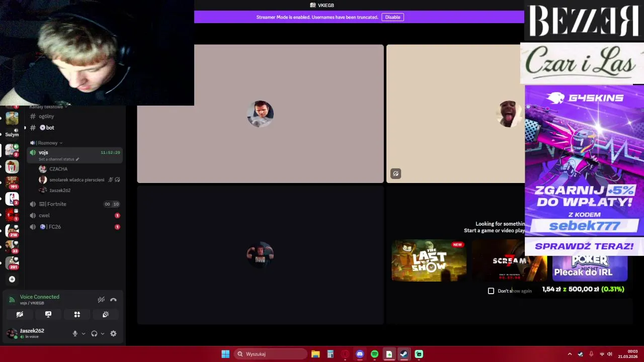Turn on the camera
The height and width of the screenshot is (362, 644).
pos(20,314)
